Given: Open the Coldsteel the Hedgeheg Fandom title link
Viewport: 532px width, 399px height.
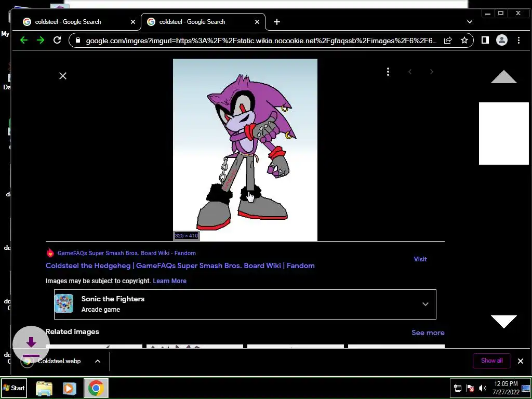Looking at the screenshot, I should (180, 265).
